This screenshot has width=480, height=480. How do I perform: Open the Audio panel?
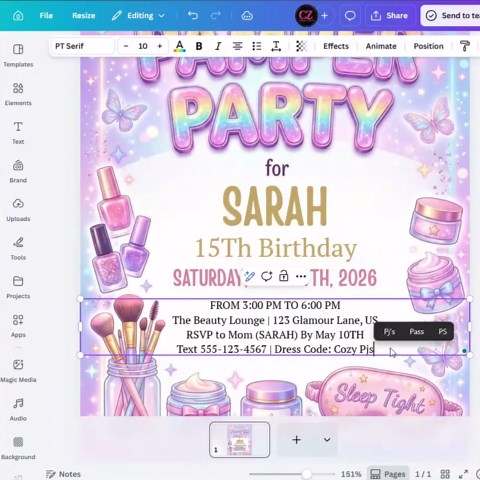18,409
